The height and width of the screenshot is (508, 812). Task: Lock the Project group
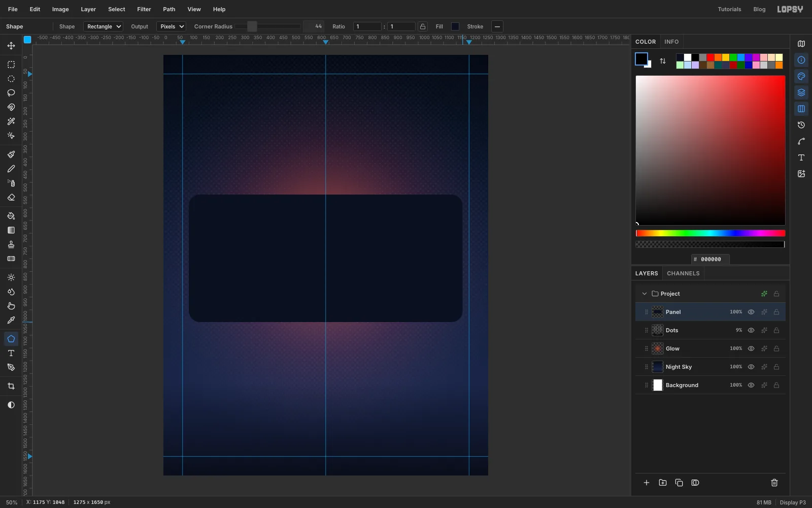(x=776, y=294)
